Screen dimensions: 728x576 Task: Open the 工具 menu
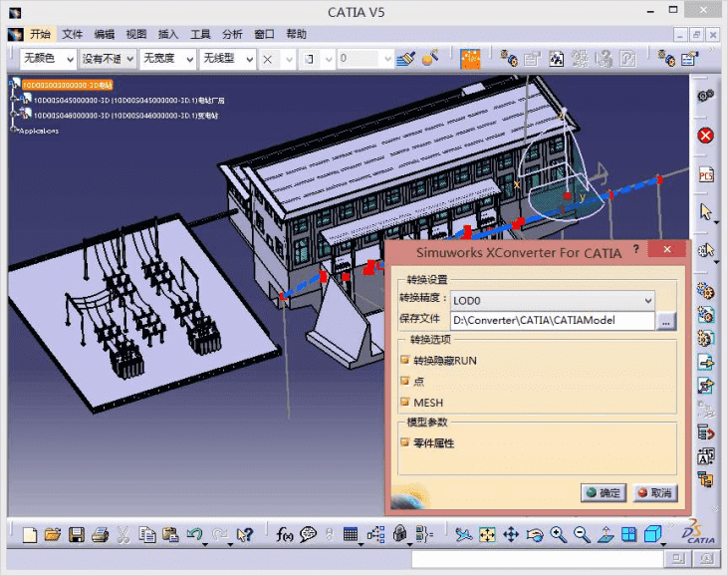click(200, 34)
